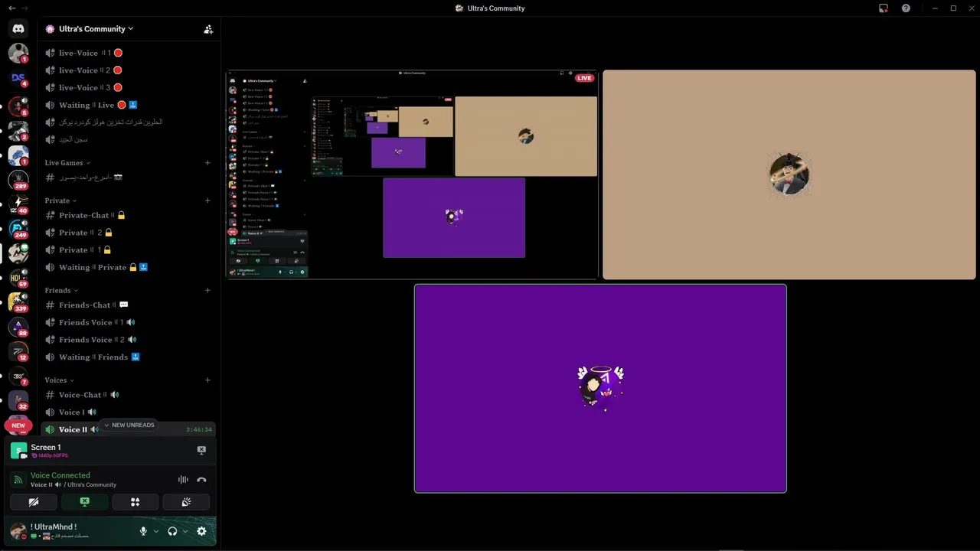Open Voice-Chat text channel
This screenshot has height=551, width=980.
pyautogui.click(x=129, y=395)
